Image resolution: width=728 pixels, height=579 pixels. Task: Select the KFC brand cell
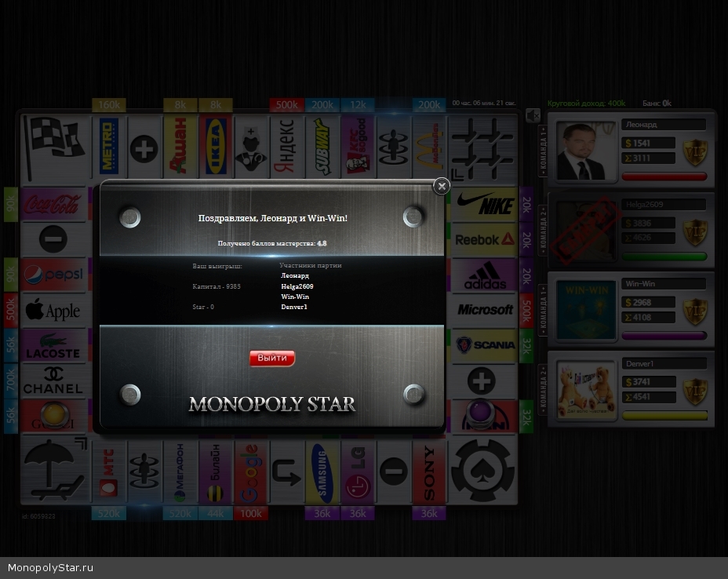coord(358,147)
